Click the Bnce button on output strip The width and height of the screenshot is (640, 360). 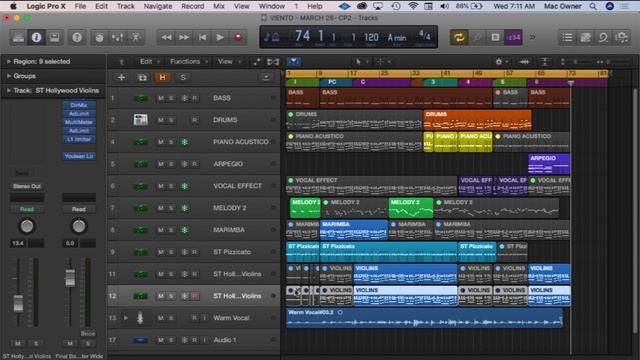coord(88,333)
